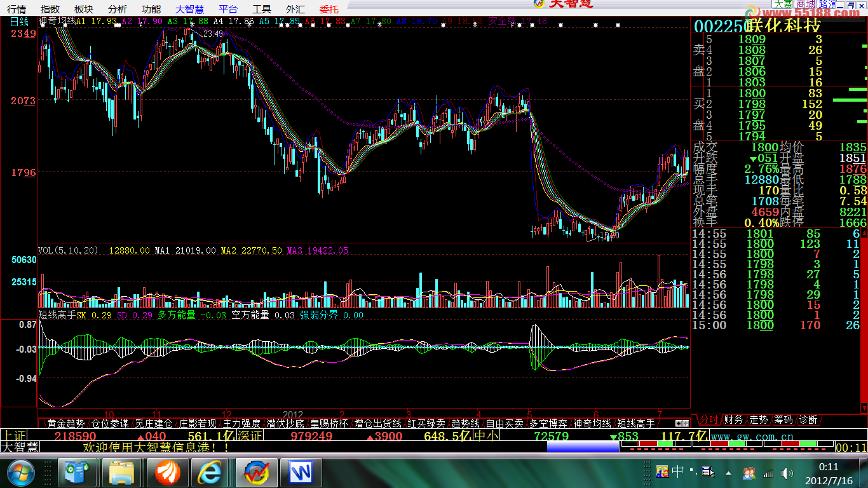Open the 板块 menu

[x=84, y=9]
